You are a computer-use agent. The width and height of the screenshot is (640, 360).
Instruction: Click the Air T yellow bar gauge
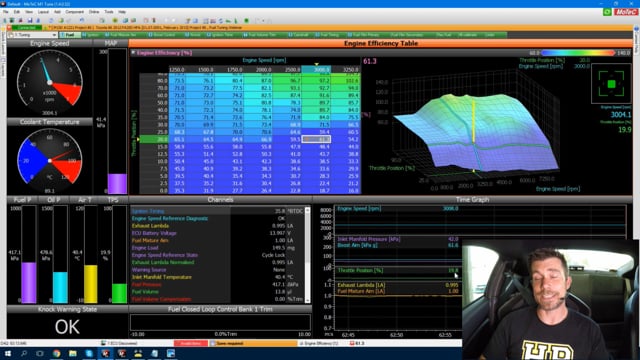(91, 254)
